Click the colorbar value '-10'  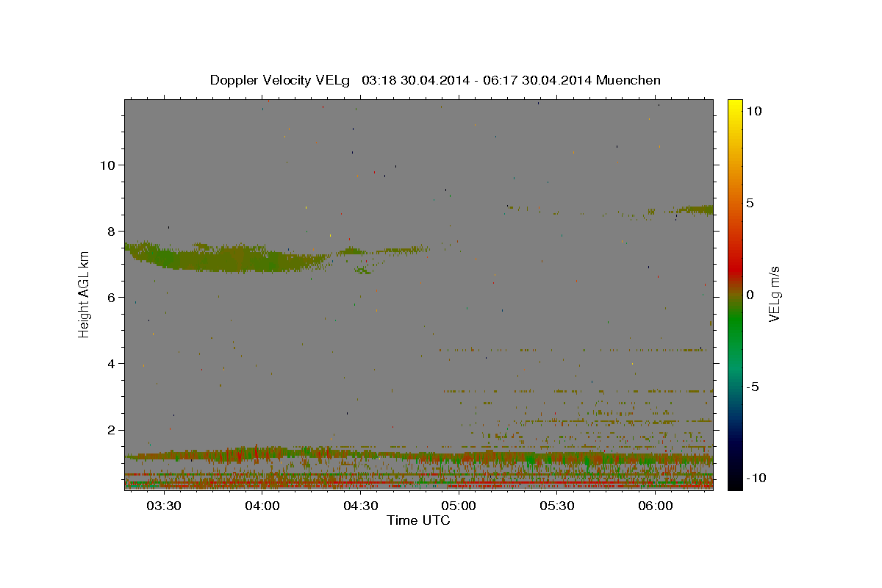[755, 478]
